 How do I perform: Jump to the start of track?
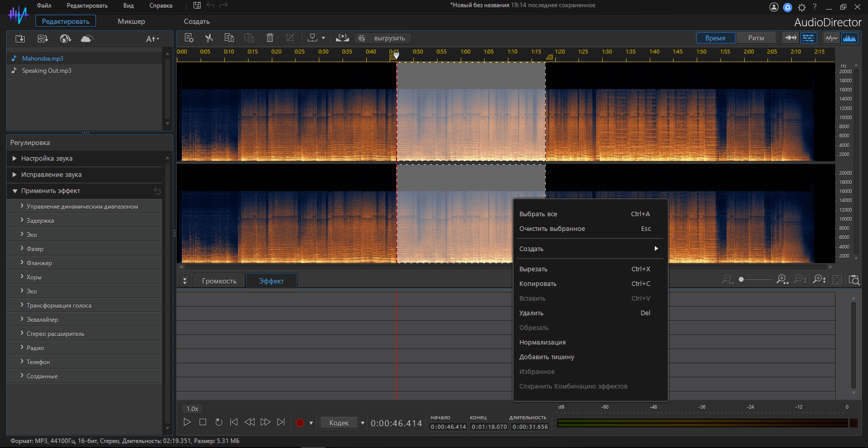click(x=233, y=422)
